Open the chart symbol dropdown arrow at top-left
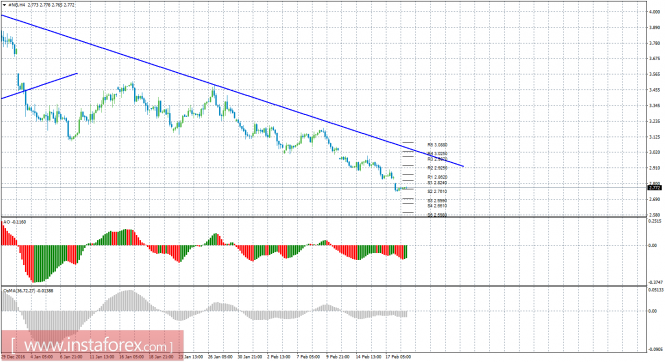 coord(4,5)
